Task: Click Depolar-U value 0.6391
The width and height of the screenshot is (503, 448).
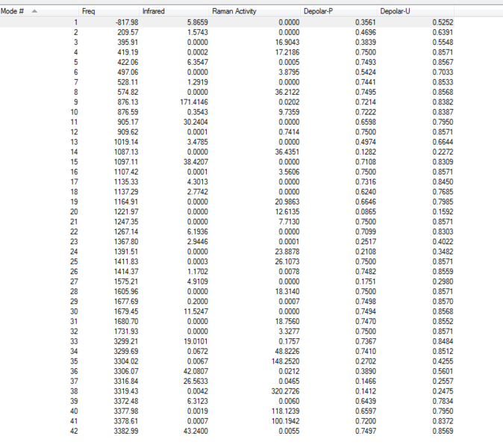Action: click(x=443, y=32)
